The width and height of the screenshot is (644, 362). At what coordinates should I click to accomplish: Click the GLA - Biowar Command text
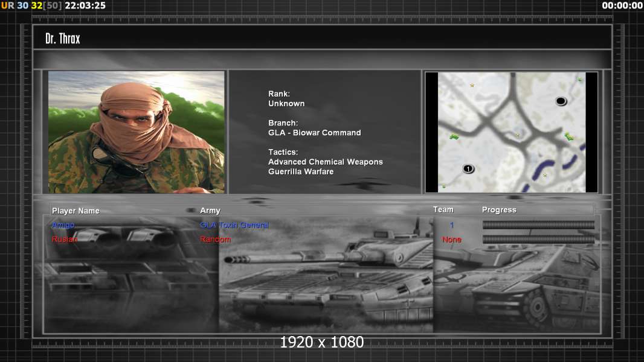pyautogui.click(x=315, y=132)
